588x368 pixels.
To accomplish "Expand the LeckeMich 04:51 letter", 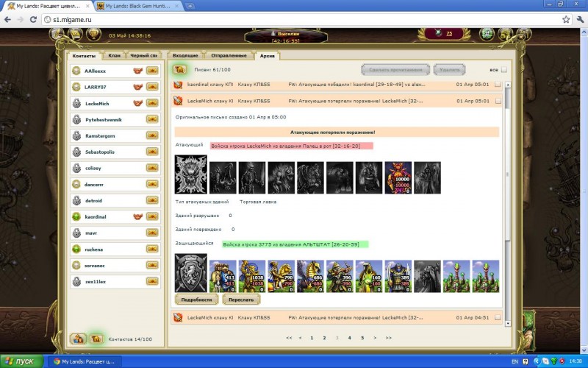I will coord(337,317).
